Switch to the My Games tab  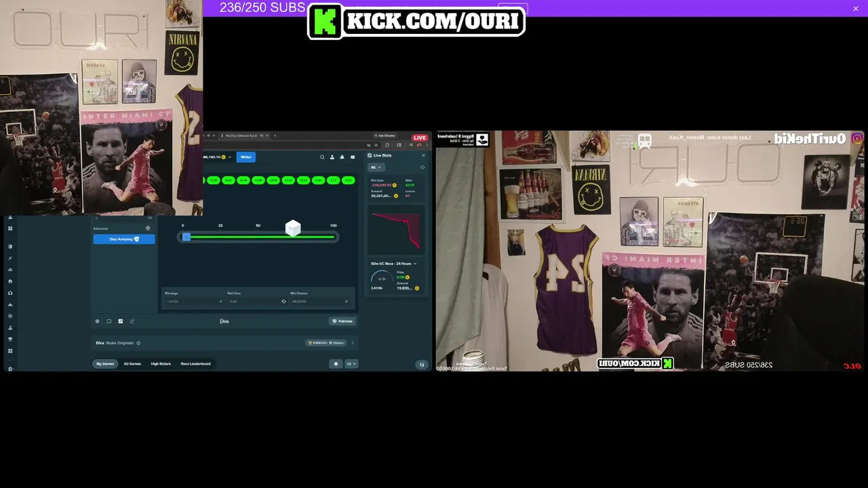105,364
